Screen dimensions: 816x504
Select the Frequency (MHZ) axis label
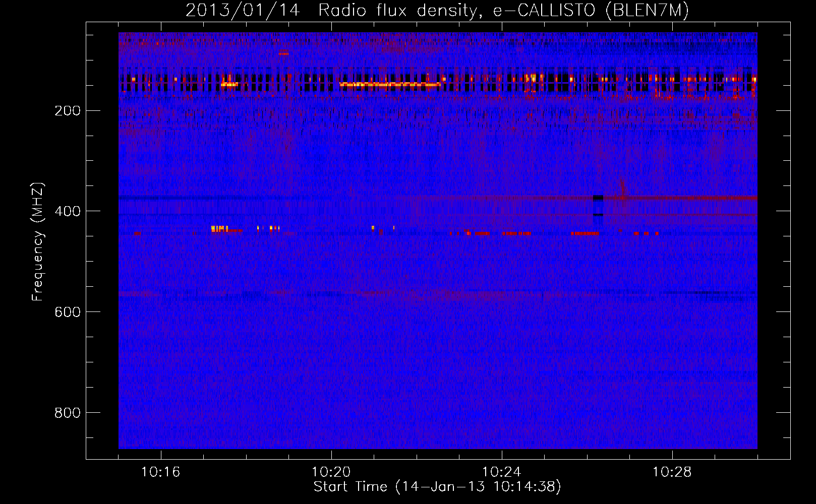38,241
